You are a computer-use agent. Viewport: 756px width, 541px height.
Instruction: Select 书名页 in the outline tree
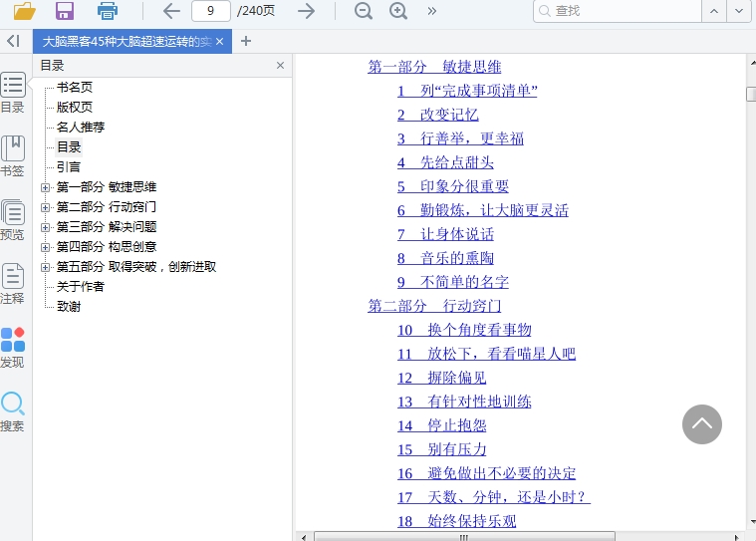pyautogui.click(x=75, y=88)
